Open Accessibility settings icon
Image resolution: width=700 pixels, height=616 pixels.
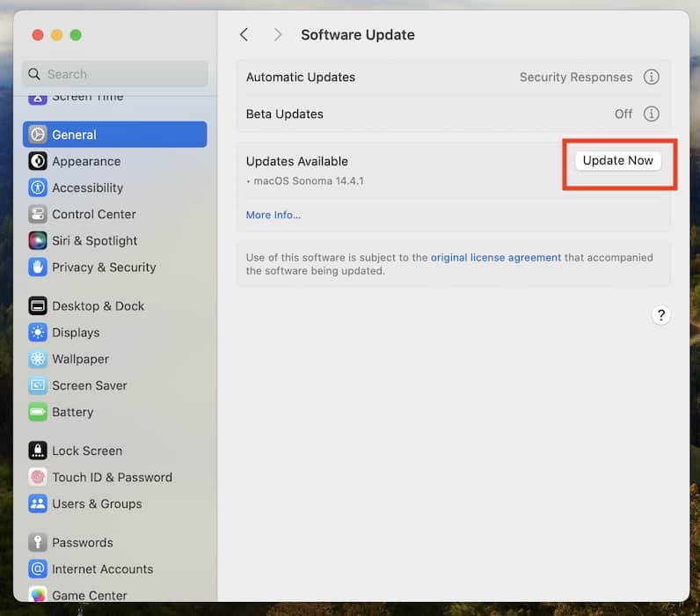tap(38, 187)
